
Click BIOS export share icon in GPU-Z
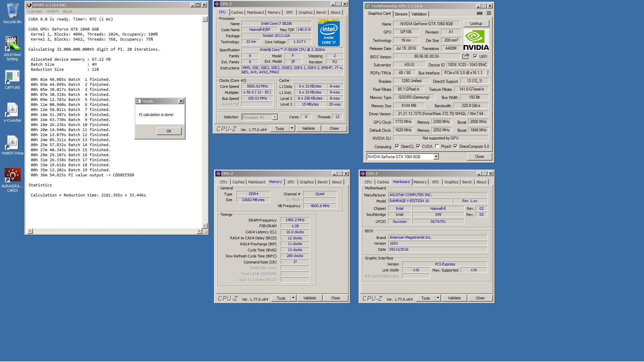click(x=466, y=56)
